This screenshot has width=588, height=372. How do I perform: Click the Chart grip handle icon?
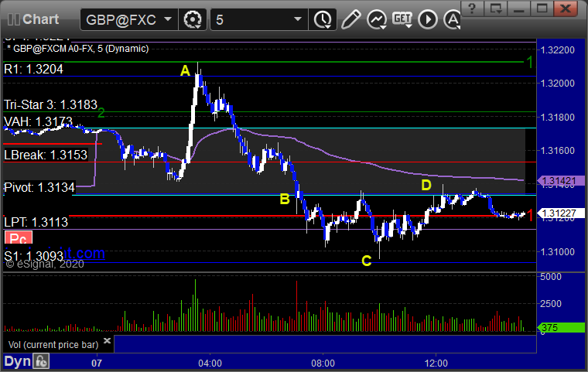tap(13, 19)
